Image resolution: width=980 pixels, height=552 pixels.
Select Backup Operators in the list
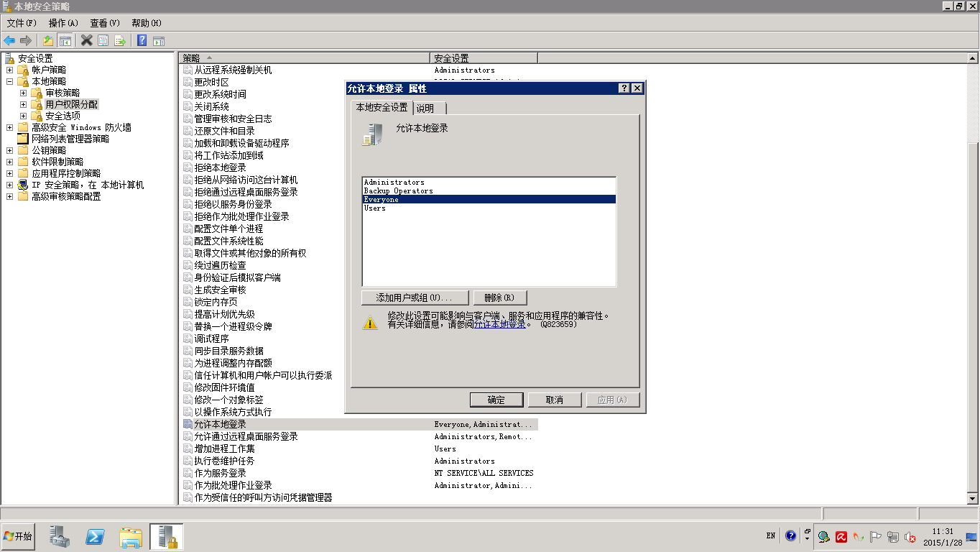399,191
